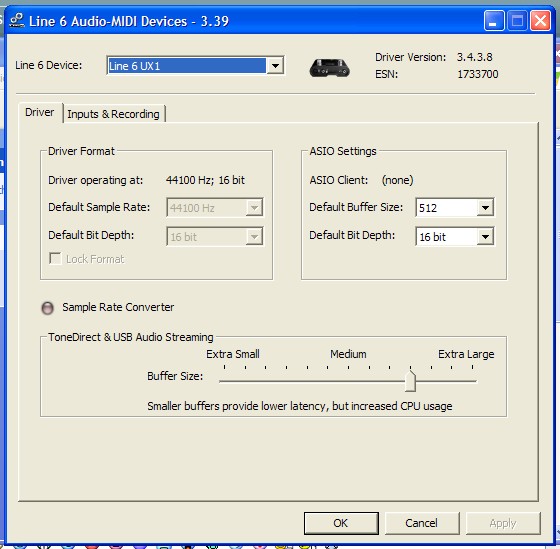
Task: Maximize the Audio-MIDI Devices window
Action: click(517, 20)
